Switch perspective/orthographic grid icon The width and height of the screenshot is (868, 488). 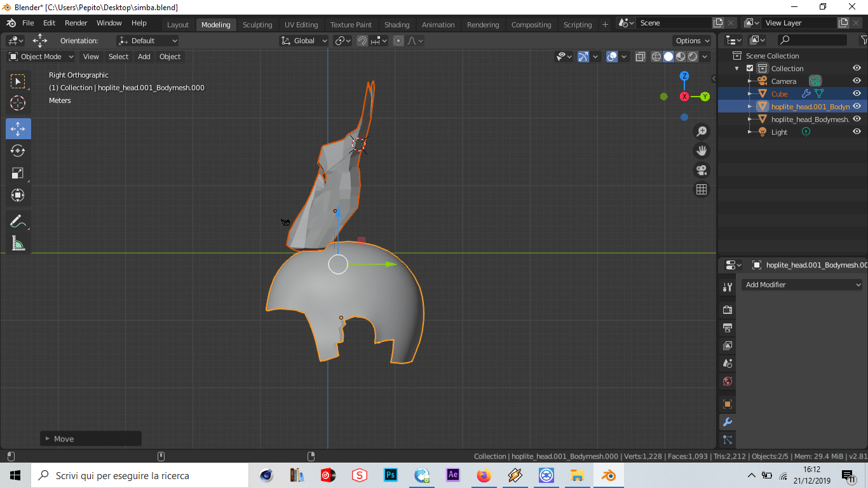[702, 189]
